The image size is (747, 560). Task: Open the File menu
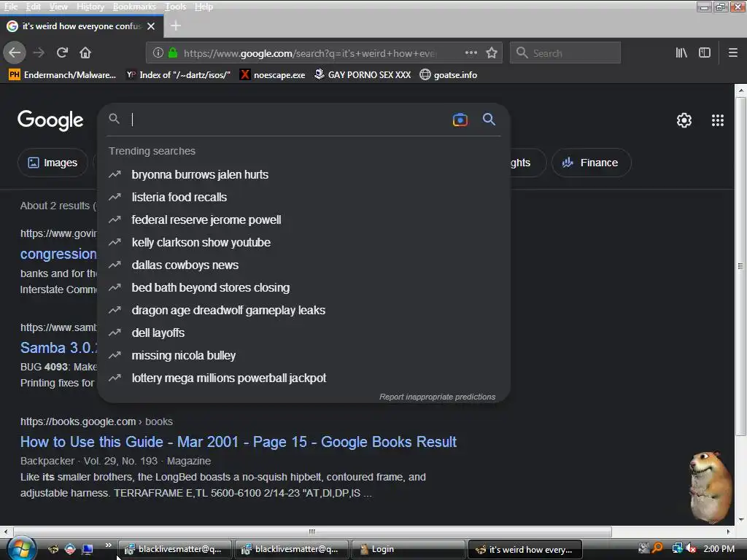[x=10, y=6]
